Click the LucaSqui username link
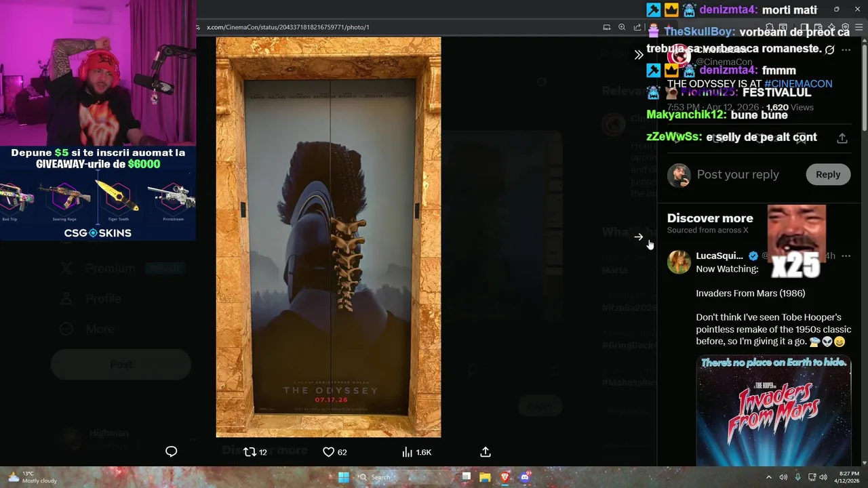 [720, 256]
